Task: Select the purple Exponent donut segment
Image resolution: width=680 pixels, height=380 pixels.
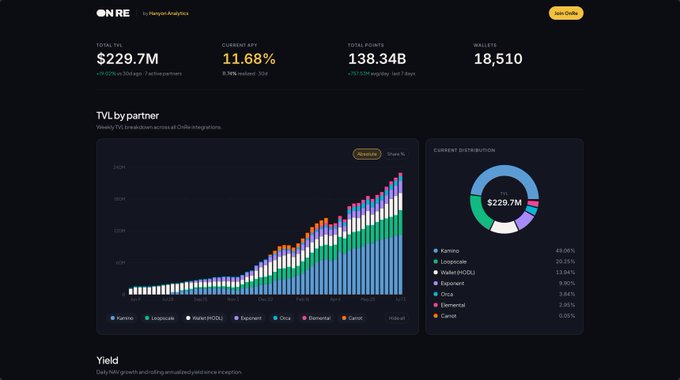Action: (524, 220)
